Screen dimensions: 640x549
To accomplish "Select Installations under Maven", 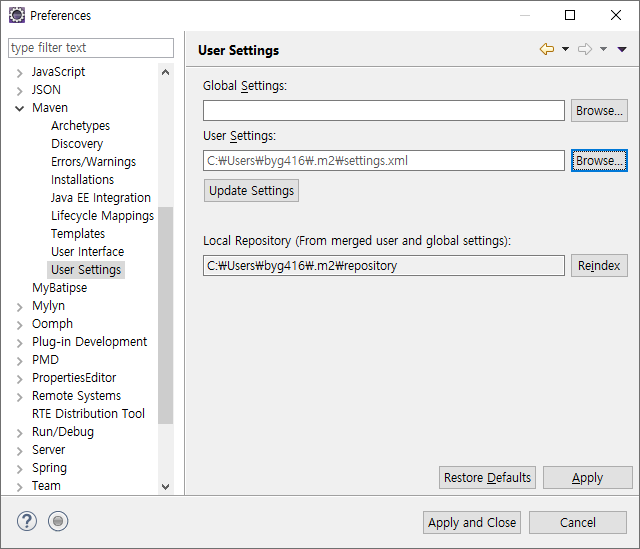I will tap(82, 180).
